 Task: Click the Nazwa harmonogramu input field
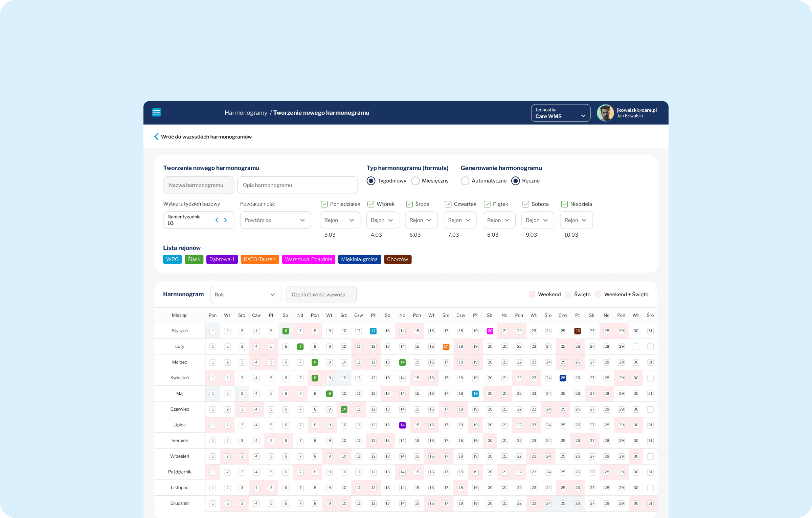pos(198,185)
